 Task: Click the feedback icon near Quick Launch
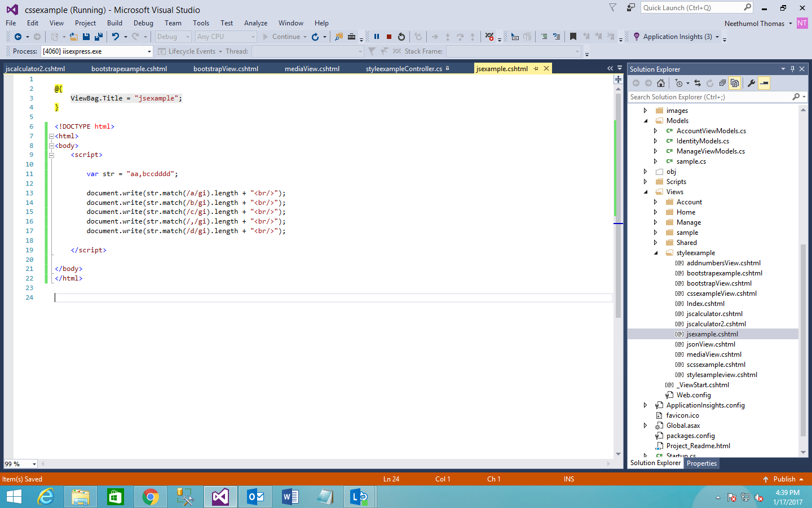630,7
